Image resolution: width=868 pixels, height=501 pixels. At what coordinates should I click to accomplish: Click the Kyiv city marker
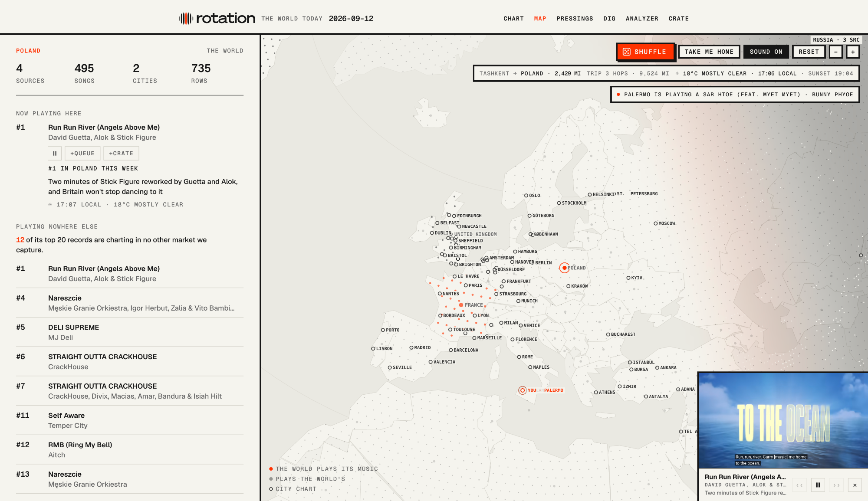[628, 278]
